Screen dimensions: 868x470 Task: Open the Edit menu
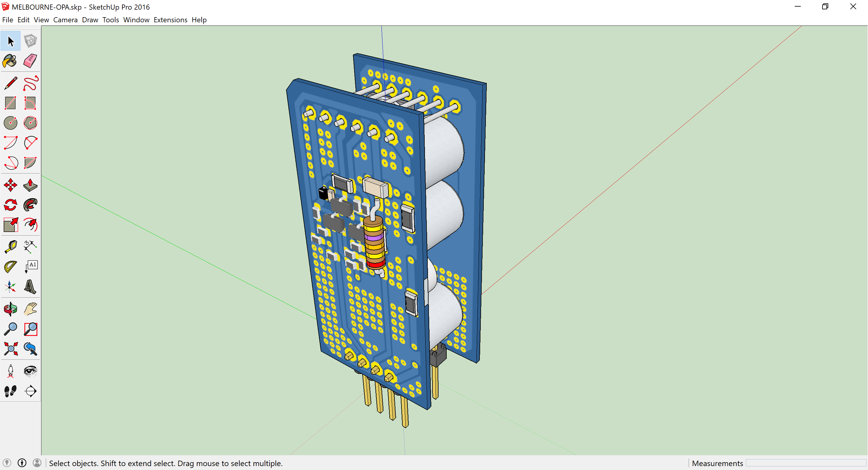pos(23,20)
